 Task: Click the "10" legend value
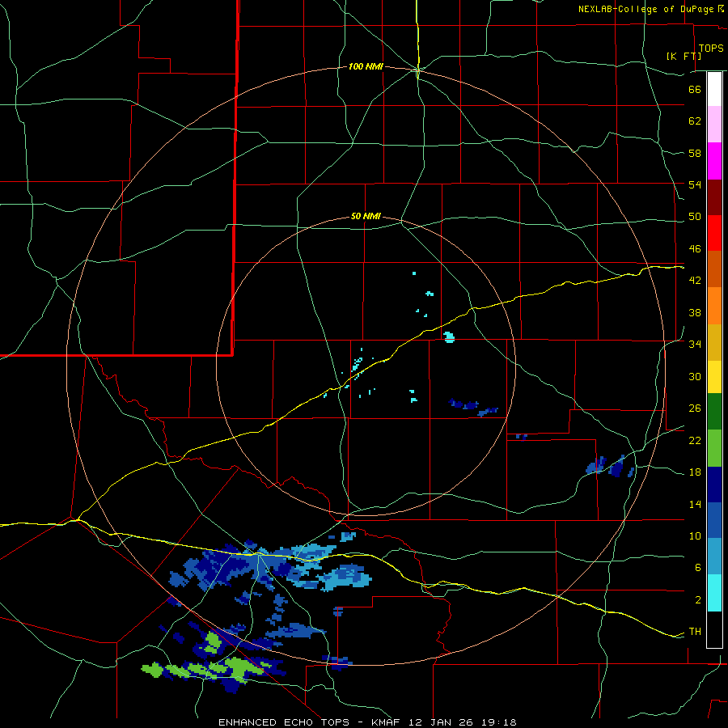[x=695, y=536]
